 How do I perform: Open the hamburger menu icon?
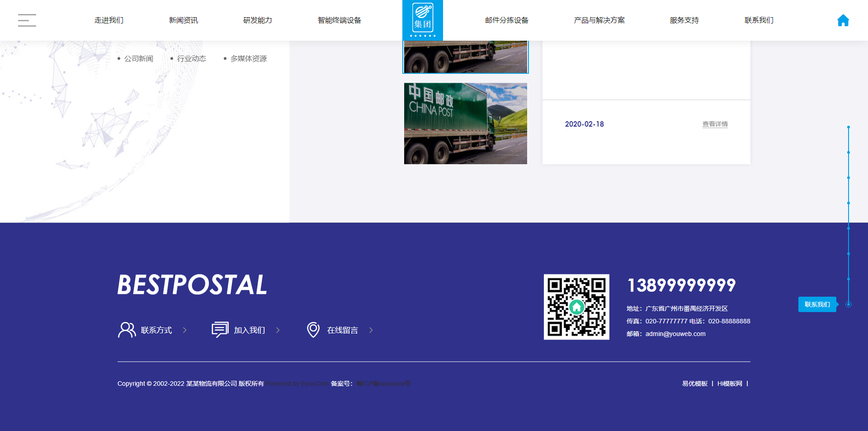(27, 20)
